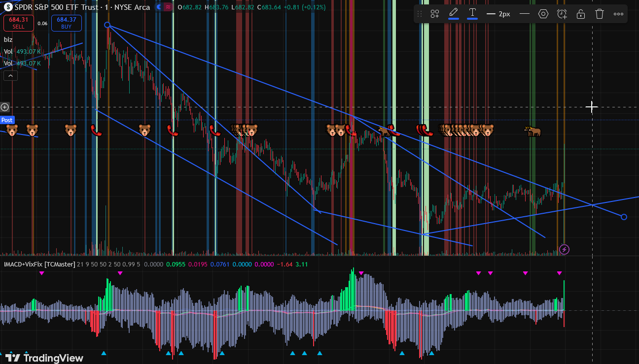Click the green 0.0955 indicator value
The height and width of the screenshot is (364, 639).
click(x=176, y=265)
